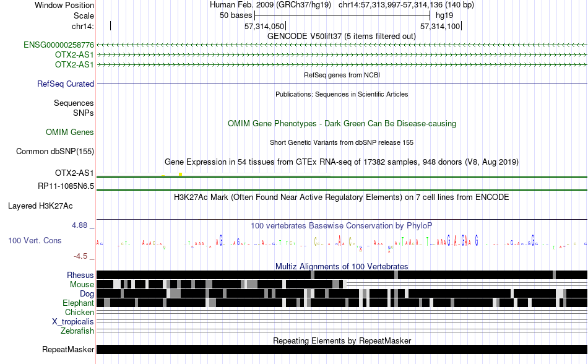Viewport: 588px width, 364px height.
Task: Click Multiz Alignments of 100 Vertebrates title
Action: coord(342,267)
